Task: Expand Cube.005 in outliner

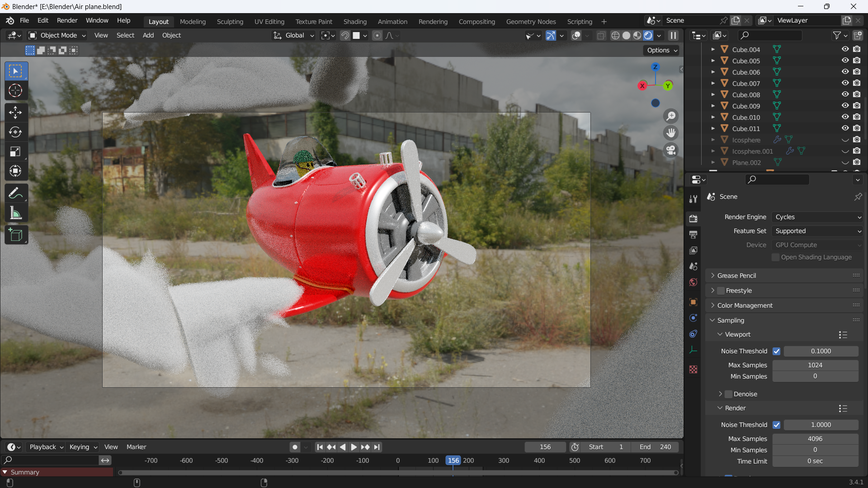Action: (713, 61)
